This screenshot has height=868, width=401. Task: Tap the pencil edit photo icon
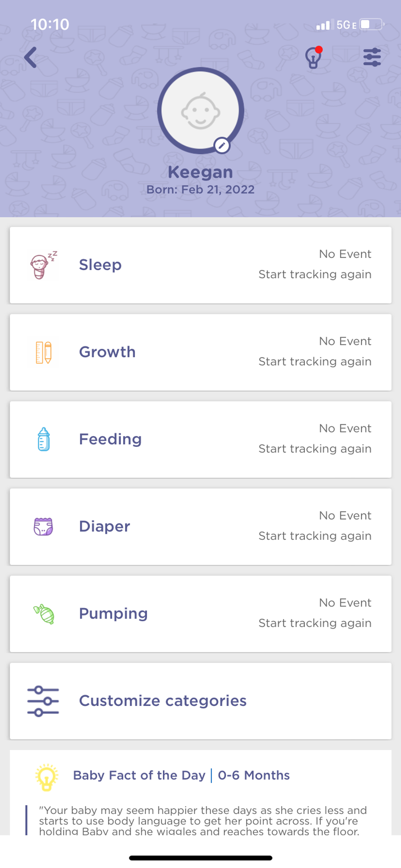coord(222,145)
